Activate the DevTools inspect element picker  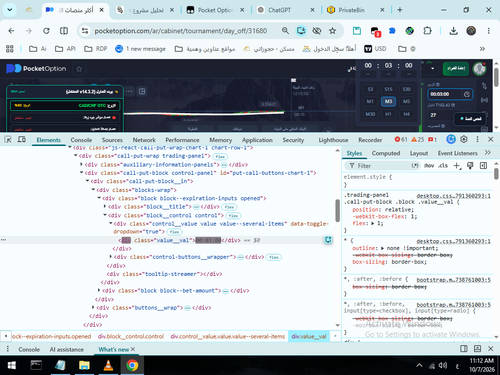(8, 140)
